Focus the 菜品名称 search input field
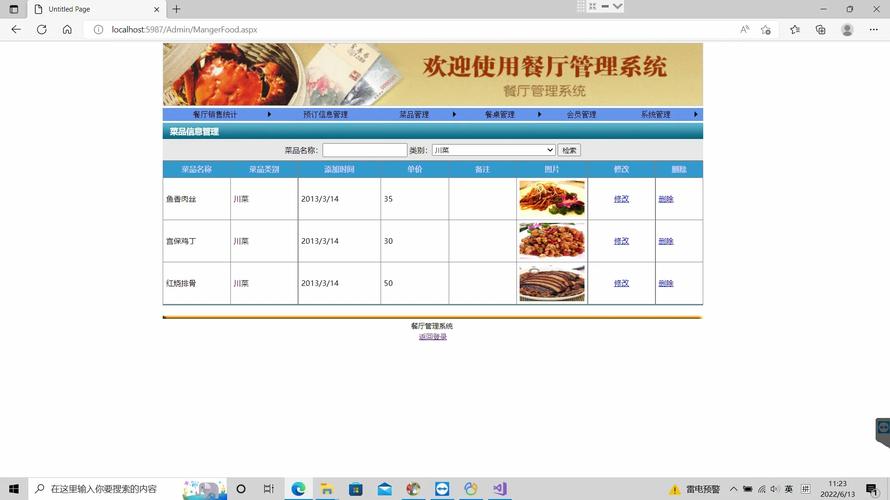Image resolution: width=890 pixels, height=500 pixels. (x=364, y=150)
